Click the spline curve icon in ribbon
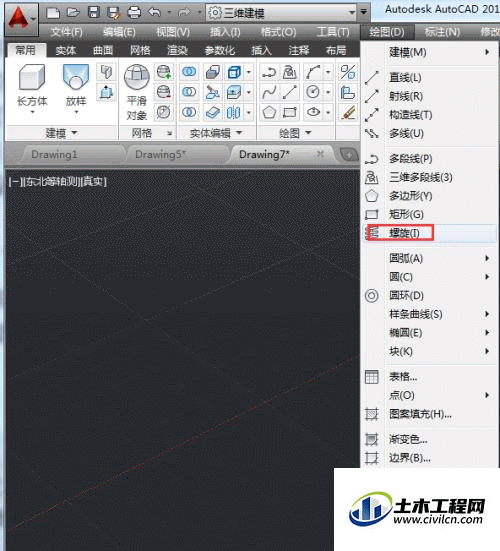Viewport: 500px width, 551px height. pos(269,92)
